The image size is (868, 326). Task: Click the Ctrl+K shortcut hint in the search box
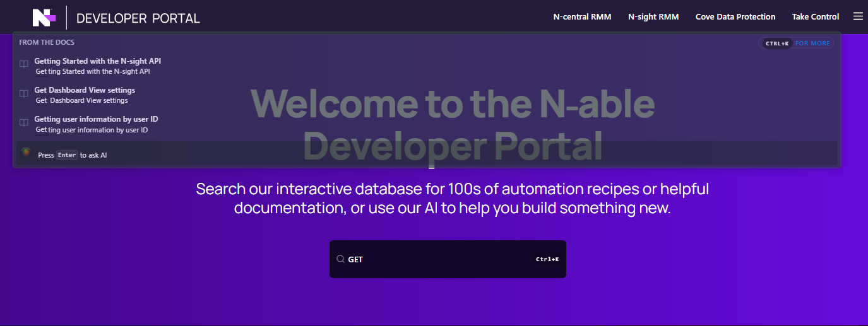547,259
